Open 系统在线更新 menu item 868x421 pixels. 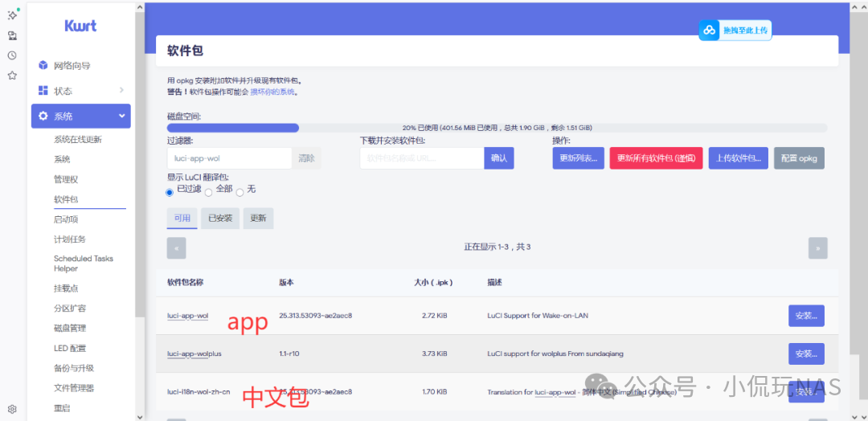[x=77, y=140]
